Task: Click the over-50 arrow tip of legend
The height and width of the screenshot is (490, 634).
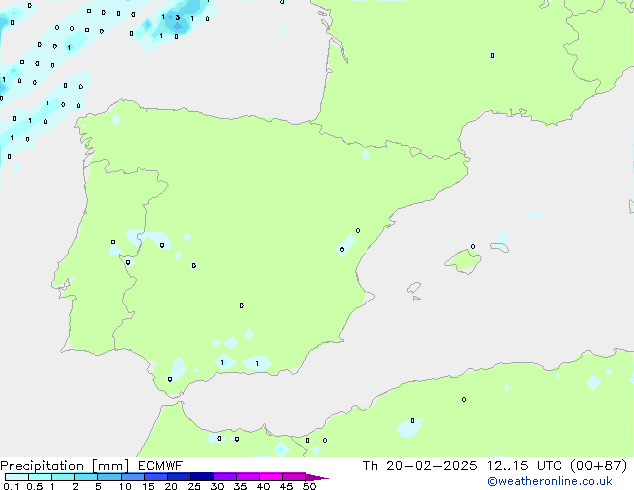Action: pos(317,477)
